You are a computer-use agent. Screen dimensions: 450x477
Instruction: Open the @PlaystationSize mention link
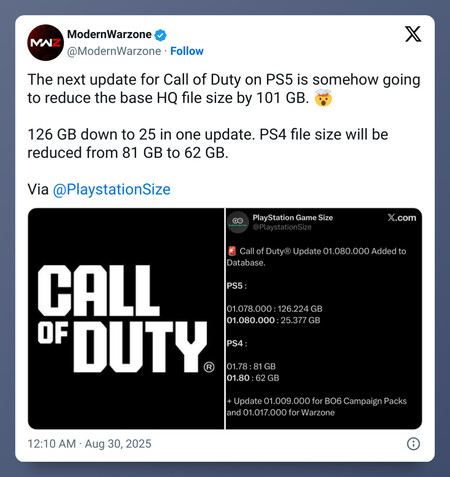point(112,189)
